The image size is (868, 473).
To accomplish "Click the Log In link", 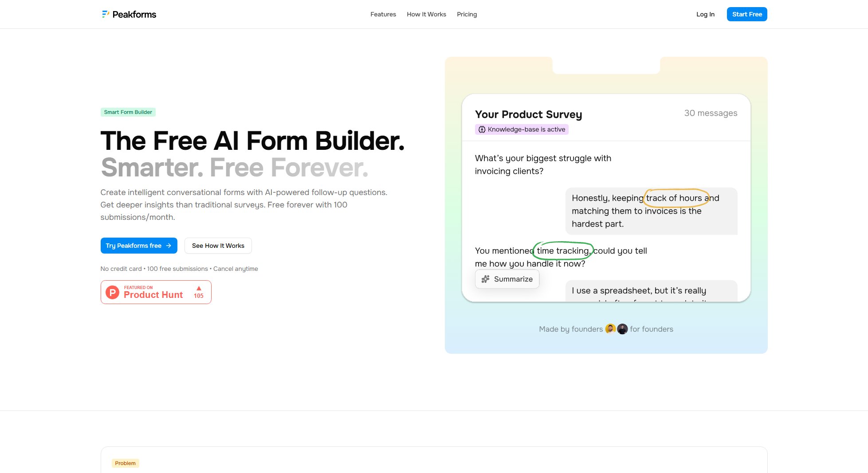I will click(x=705, y=14).
